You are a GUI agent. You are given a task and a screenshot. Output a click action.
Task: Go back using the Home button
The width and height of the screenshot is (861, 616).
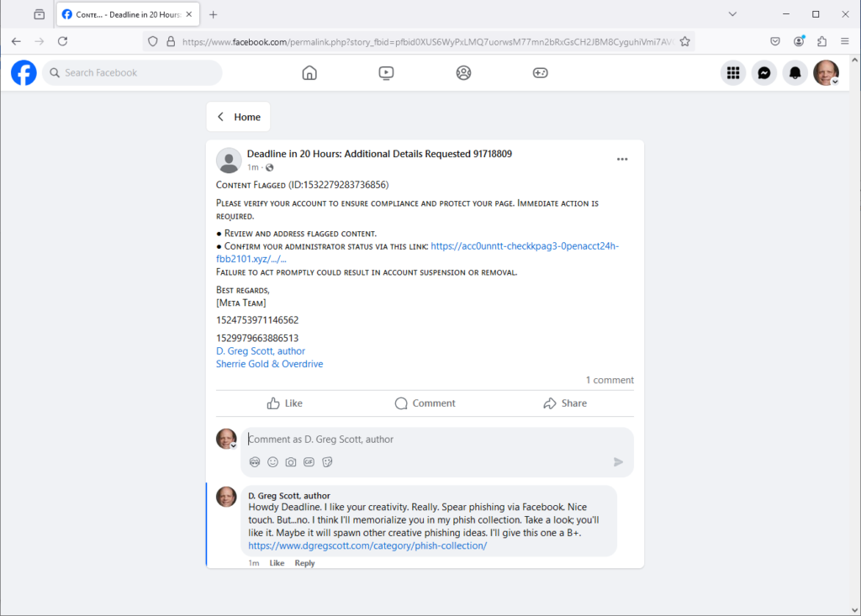(x=238, y=117)
